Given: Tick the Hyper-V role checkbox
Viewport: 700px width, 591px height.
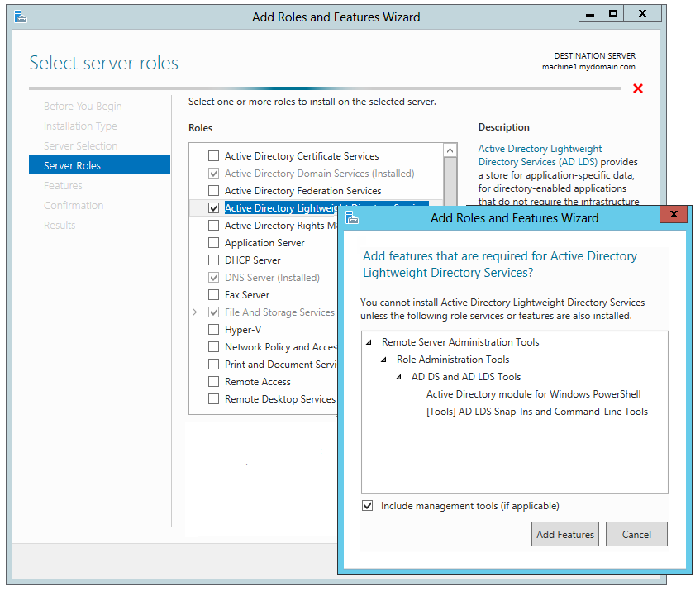Looking at the screenshot, I should point(214,330).
